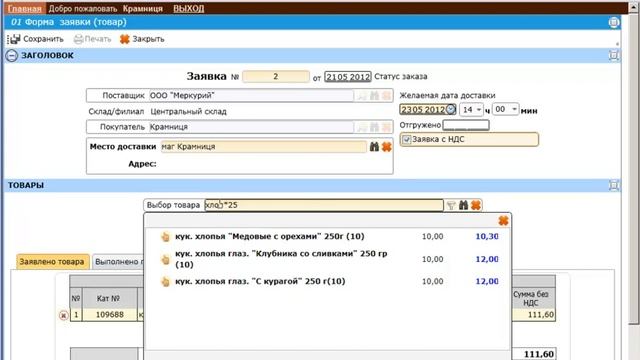This screenshot has width=640, height=360.
Task: Toggle the Заявка с НДС checkbox
Action: 406,140
